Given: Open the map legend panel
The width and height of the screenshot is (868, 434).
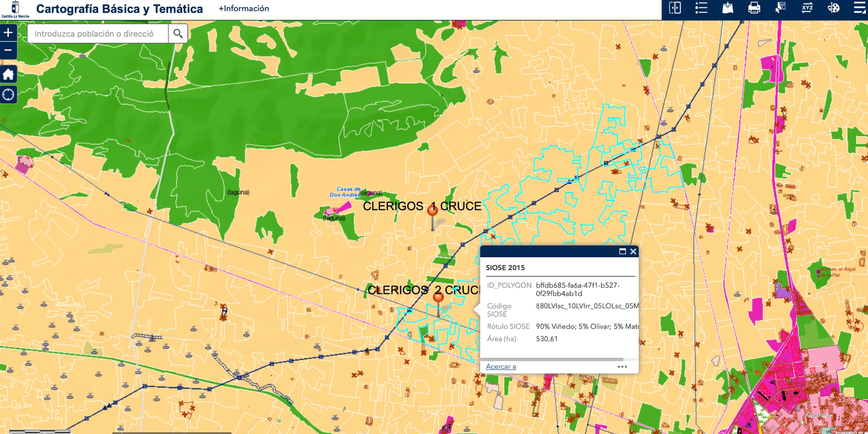Looking at the screenshot, I should click(701, 8).
